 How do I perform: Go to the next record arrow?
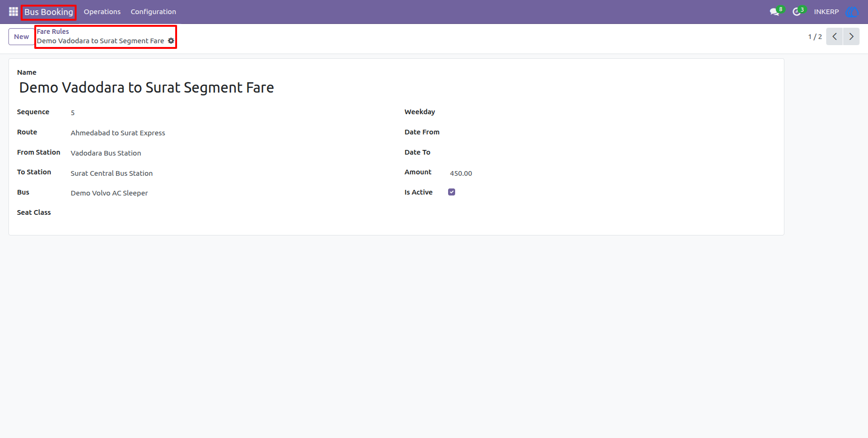[851, 37]
